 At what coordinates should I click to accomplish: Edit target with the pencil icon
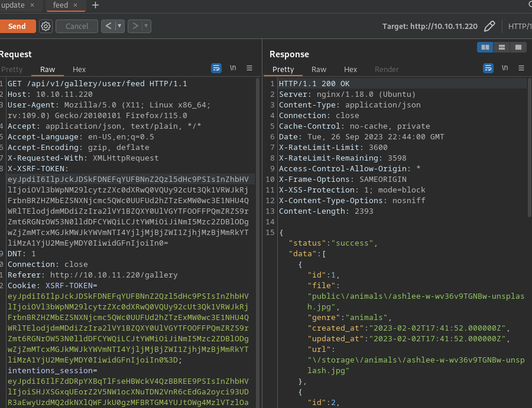(489, 26)
